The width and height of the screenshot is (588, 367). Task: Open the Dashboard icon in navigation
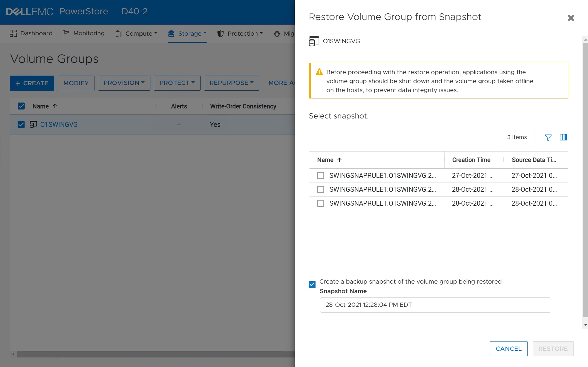(13, 33)
